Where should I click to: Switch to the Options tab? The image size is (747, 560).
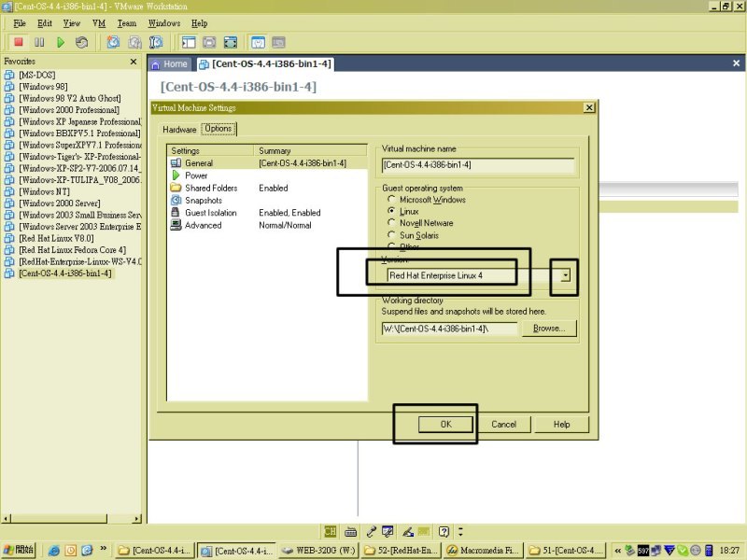tap(218, 129)
